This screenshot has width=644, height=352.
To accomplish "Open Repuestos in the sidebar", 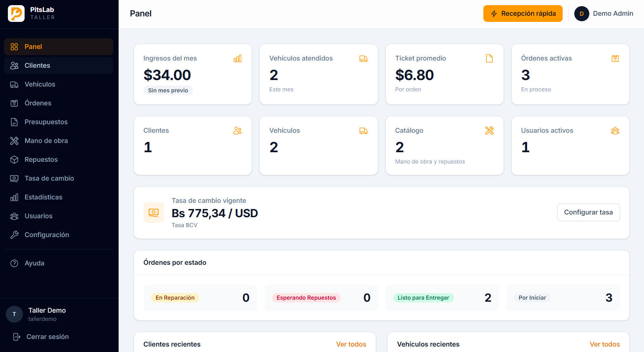I will pyautogui.click(x=58, y=159).
